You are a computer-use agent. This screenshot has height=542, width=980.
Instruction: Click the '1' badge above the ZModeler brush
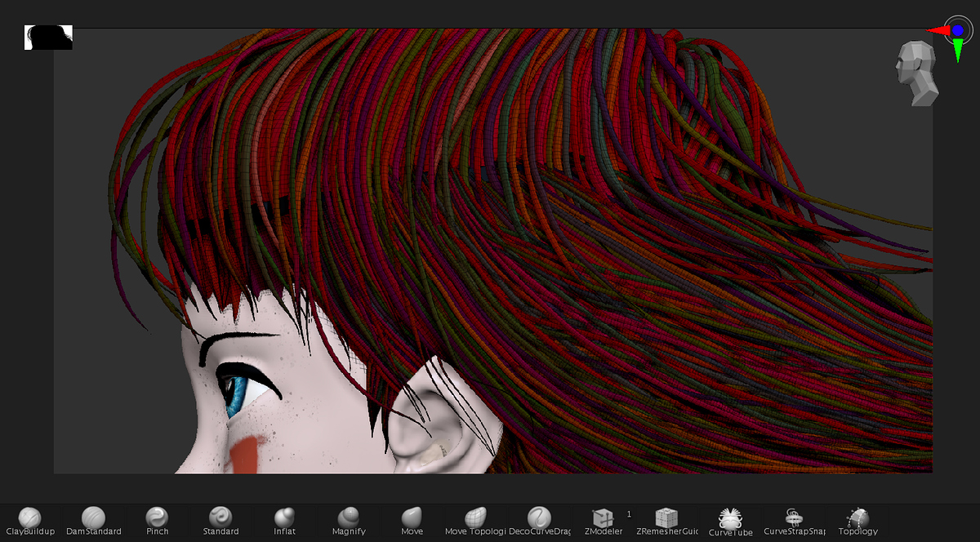[629, 513]
